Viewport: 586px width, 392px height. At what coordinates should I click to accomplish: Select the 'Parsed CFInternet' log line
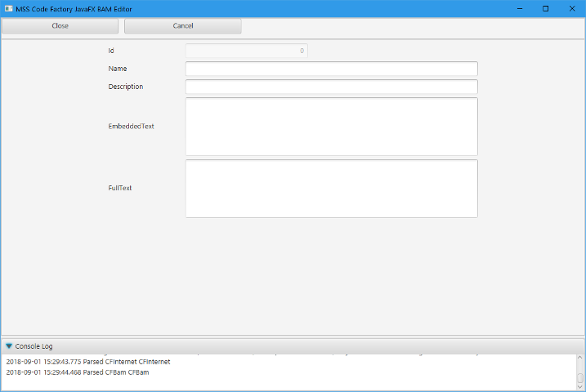click(x=88, y=362)
